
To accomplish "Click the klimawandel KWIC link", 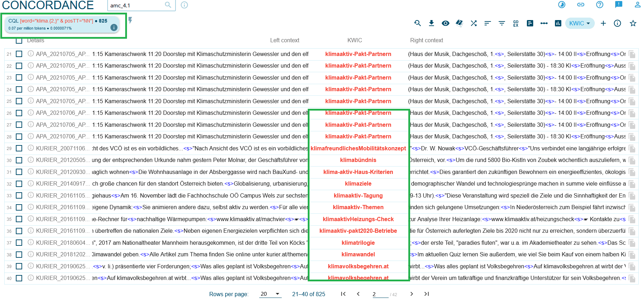I will [358, 255].
